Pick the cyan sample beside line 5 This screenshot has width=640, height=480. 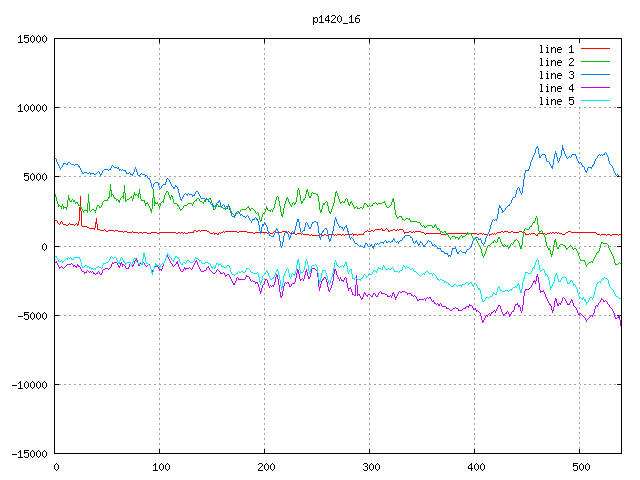596,101
